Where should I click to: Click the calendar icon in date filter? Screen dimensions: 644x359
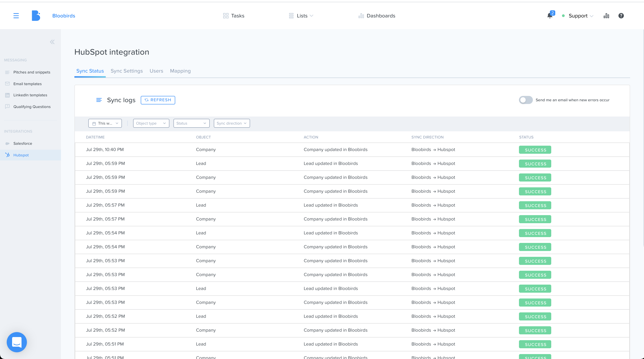click(94, 123)
